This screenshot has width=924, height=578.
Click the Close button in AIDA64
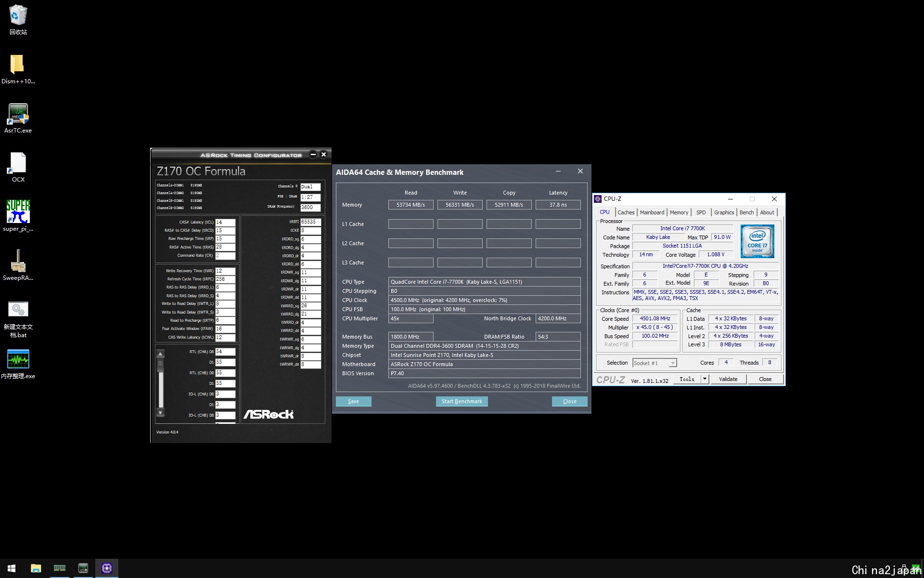(x=569, y=401)
